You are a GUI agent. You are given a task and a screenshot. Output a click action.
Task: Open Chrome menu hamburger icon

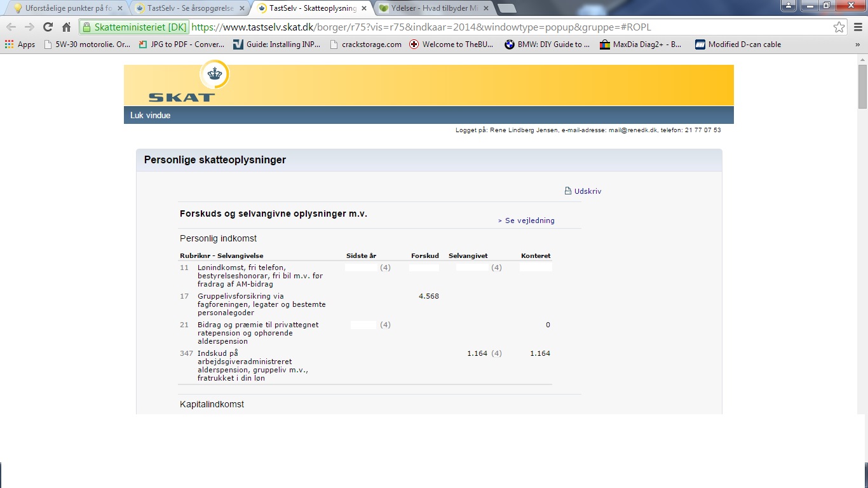tap(857, 27)
